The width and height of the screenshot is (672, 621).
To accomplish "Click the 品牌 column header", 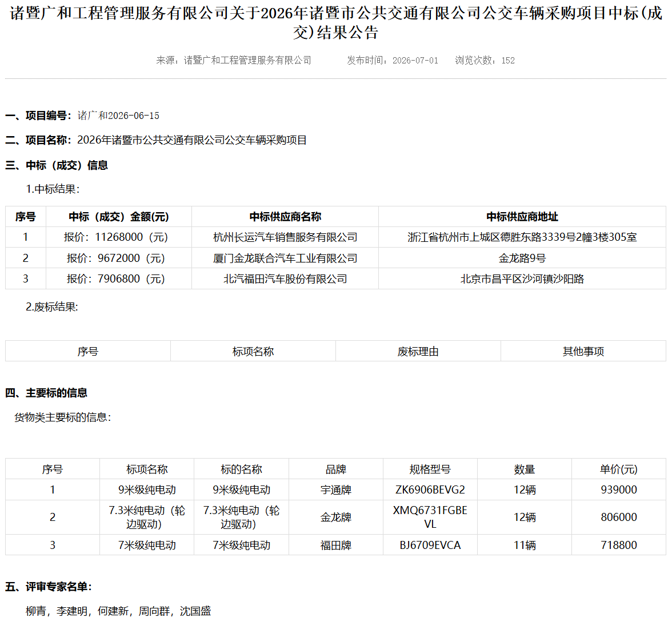I will 335,469.
